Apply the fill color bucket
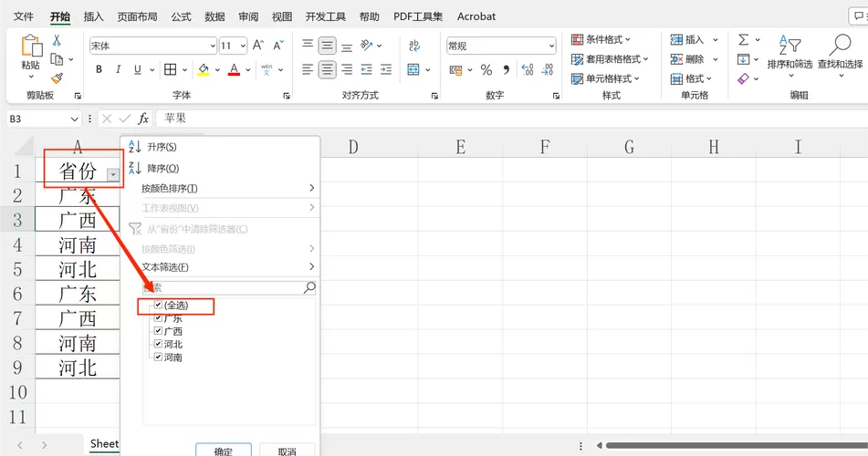 point(204,69)
